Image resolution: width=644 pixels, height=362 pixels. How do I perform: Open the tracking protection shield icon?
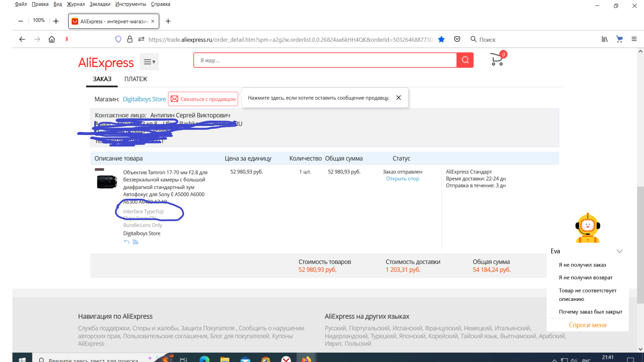point(118,40)
